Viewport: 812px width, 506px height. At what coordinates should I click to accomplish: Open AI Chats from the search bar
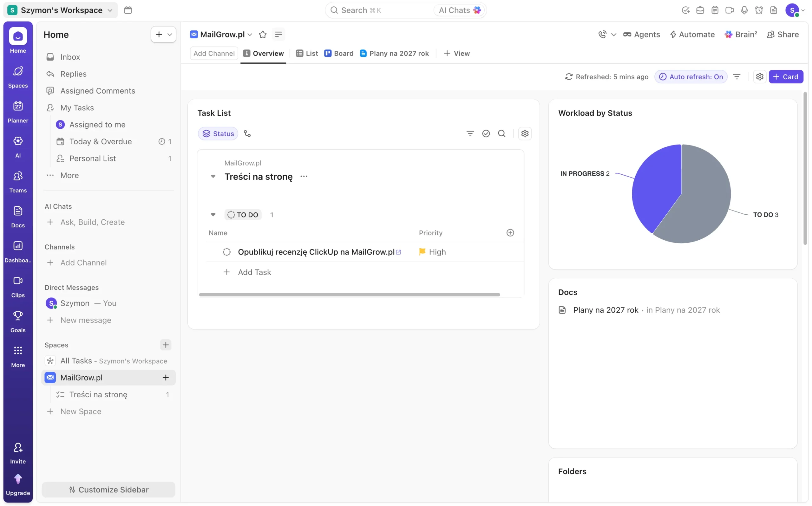click(460, 10)
